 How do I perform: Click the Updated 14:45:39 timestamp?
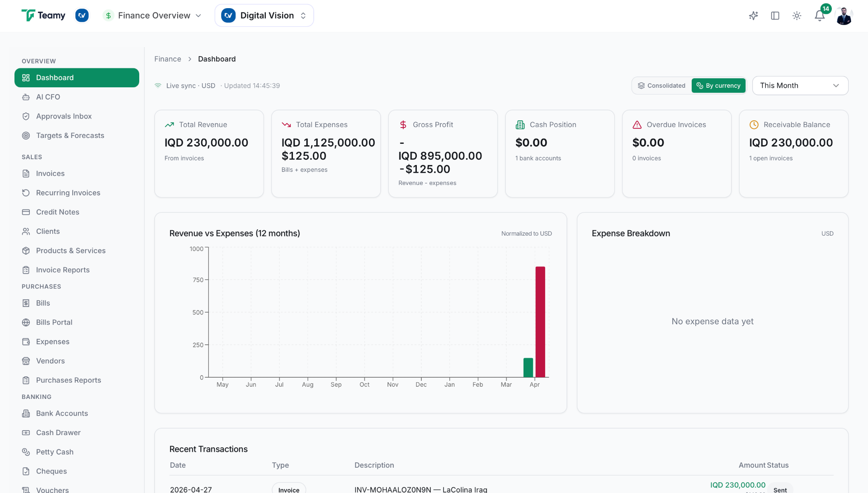pyautogui.click(x=252, y=85)
